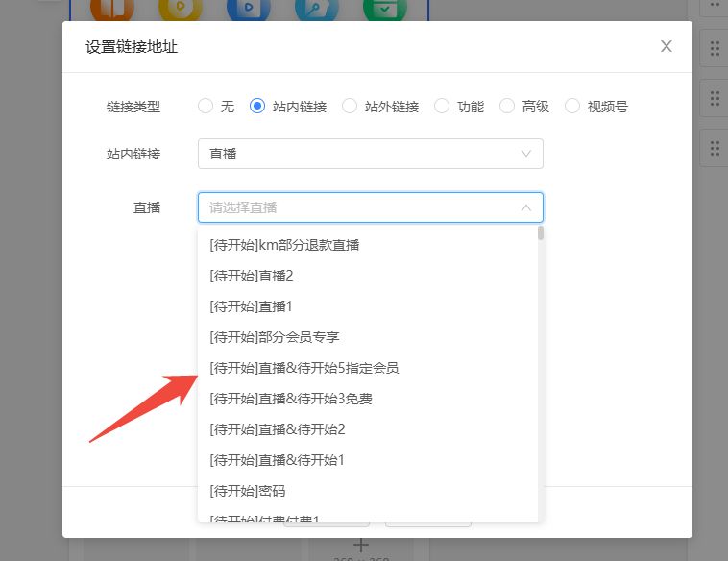Screen dimensions: 728x561
Task: Select the [待开始]直播2 option
Action: click(251, 276)
